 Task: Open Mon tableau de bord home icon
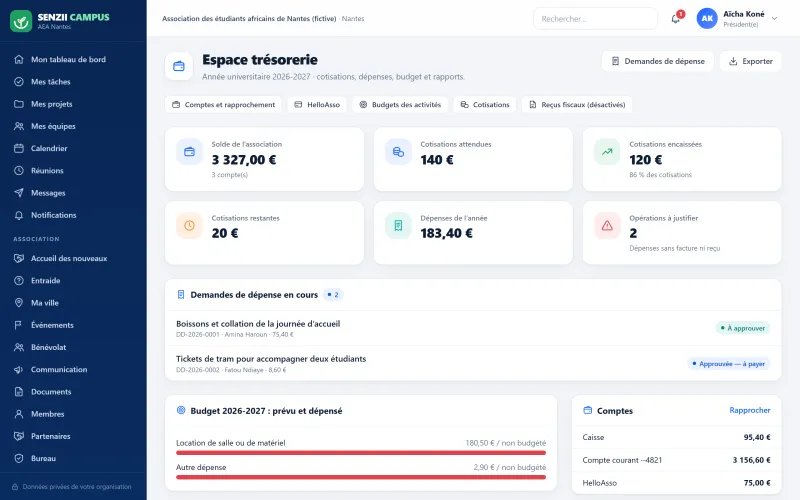(x=19, y=59)
